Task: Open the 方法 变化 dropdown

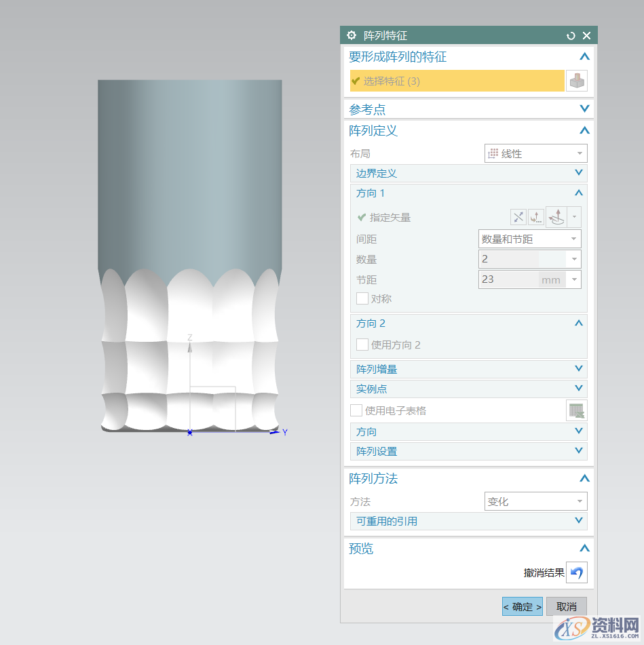Action: (535, 502)
